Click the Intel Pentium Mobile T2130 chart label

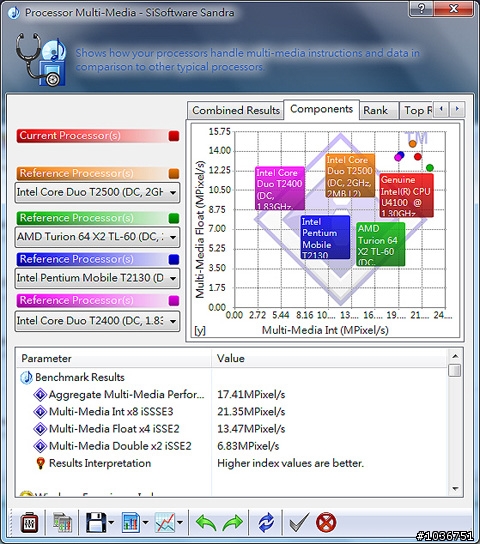tap(325, 237)
